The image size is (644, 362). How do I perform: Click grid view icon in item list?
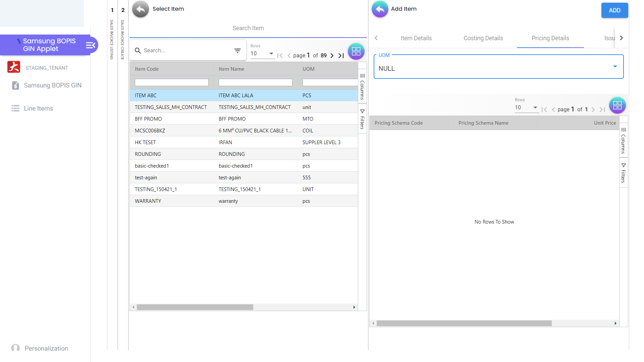[356, 51]
